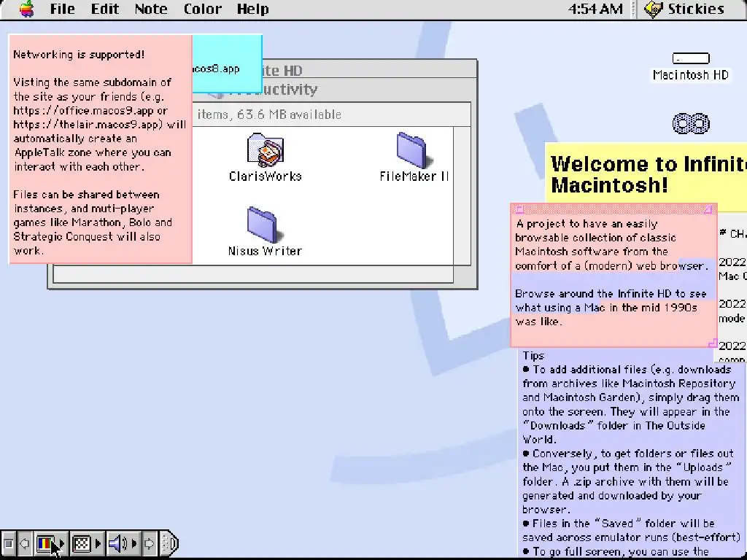Image resolution: width=747 pixels, height=560 pixels.
Task: Click the 'Tips' heading in purple note
Action: (x=533, y=356)
